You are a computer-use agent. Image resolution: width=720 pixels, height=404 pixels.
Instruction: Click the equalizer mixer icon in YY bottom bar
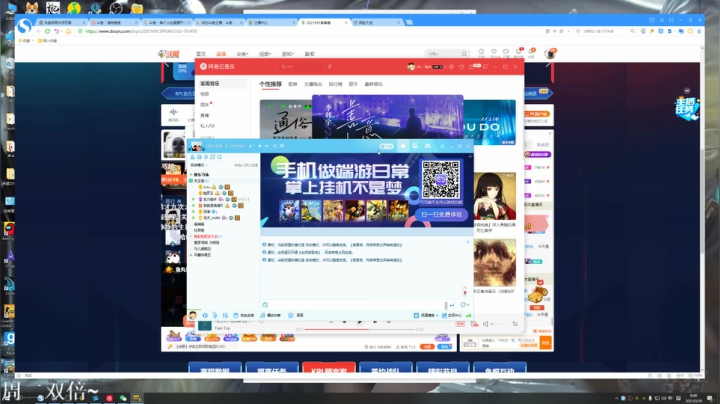(x=225, y=315)
